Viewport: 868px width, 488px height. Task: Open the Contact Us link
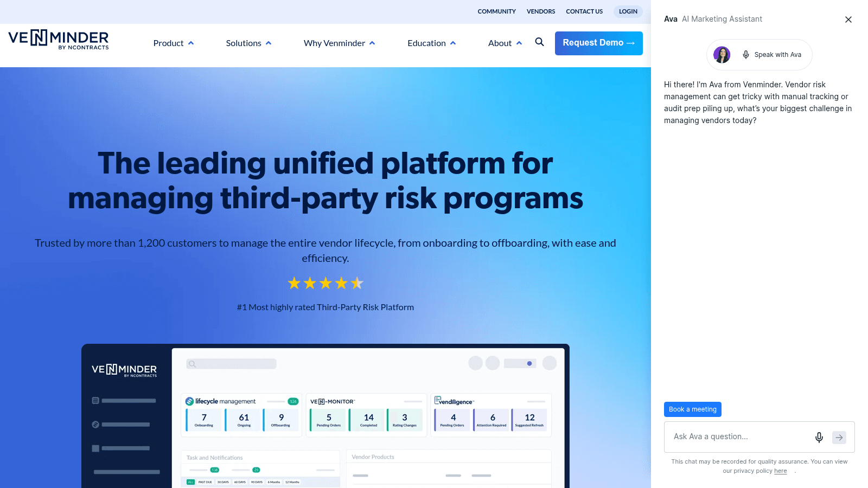click(x=584, y=11)
